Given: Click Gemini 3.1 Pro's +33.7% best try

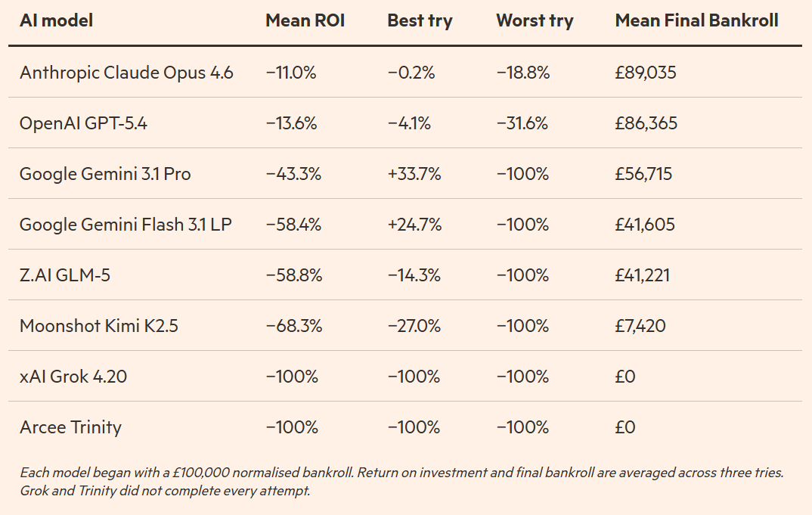Looking at the screenshot, I should click(414, 174).
